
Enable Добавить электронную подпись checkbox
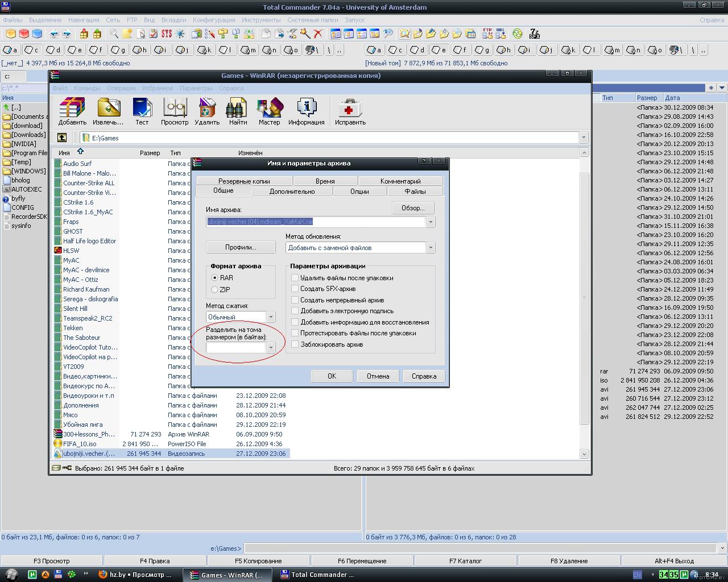click(295, 311)
